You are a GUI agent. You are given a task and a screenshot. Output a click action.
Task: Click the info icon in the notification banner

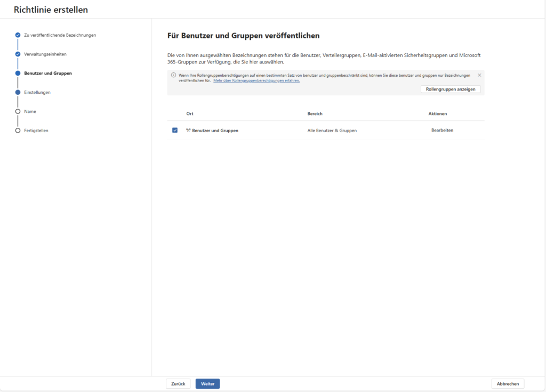172,75
